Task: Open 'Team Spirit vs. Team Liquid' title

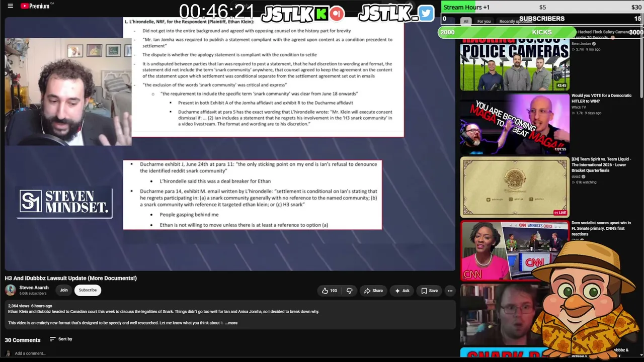Action: [x=601, y=164]
